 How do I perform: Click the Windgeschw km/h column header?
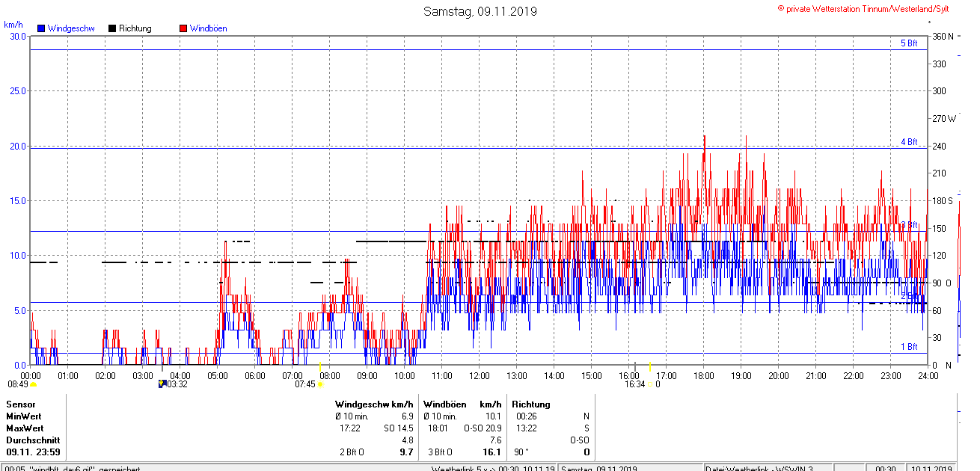click(374, 404)
